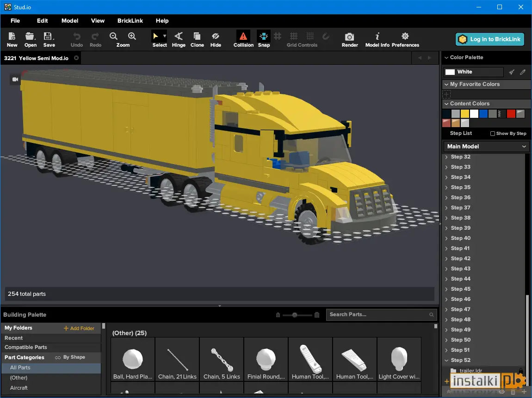The image size is (532, 398).
Task: Select the red content color
Action: 511,114
